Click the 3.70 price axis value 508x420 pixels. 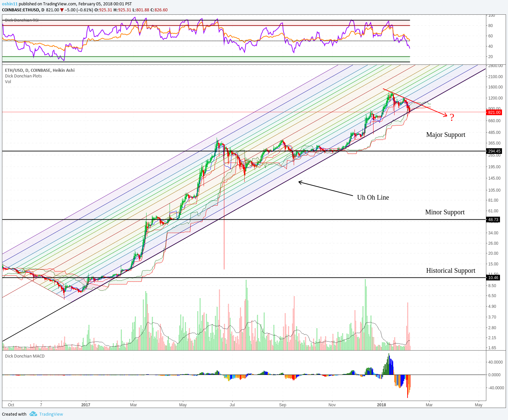click(x=492, y=317)
